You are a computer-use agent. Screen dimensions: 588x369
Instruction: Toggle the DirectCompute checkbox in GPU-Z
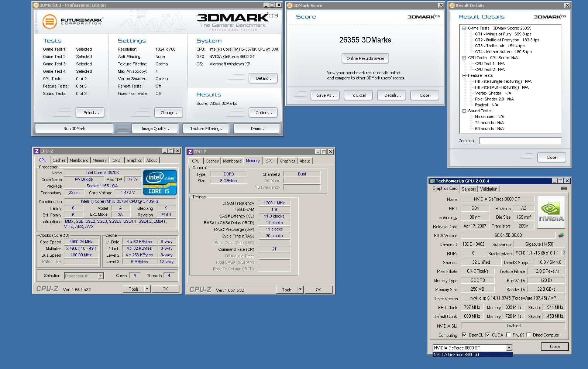529,335
